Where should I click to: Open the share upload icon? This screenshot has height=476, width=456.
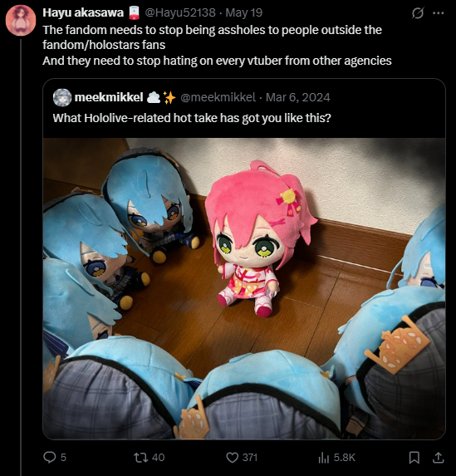[x=438, y=458]
